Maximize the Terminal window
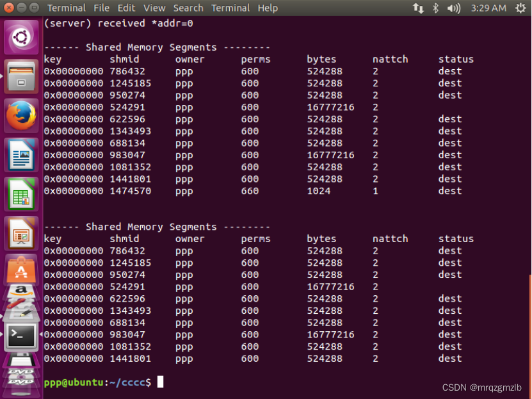Viewport: 532px width, 399px height. pyautogui.click(x=34, y=8)
